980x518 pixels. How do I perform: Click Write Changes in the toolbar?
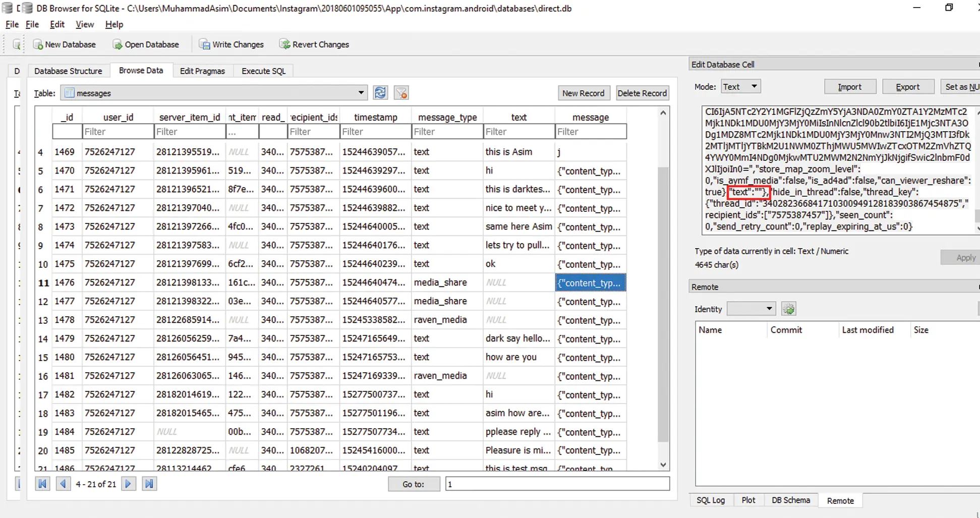click(232, 44)
